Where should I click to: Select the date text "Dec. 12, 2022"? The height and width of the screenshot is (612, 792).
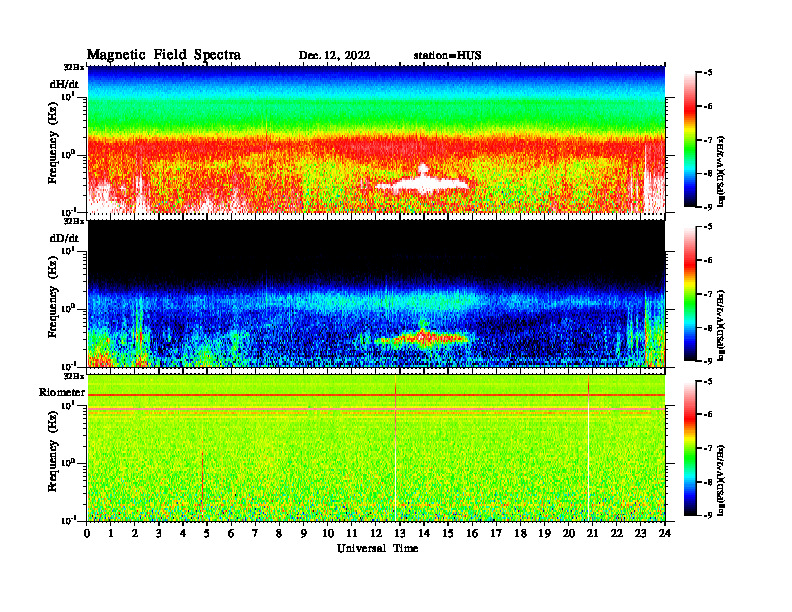tap(334, 56)
